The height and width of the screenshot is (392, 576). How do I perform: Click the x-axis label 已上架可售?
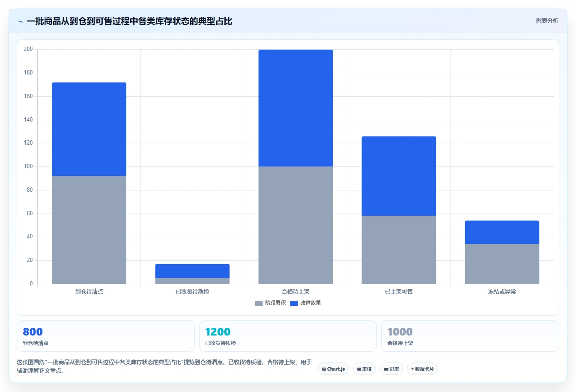(399, 291)
